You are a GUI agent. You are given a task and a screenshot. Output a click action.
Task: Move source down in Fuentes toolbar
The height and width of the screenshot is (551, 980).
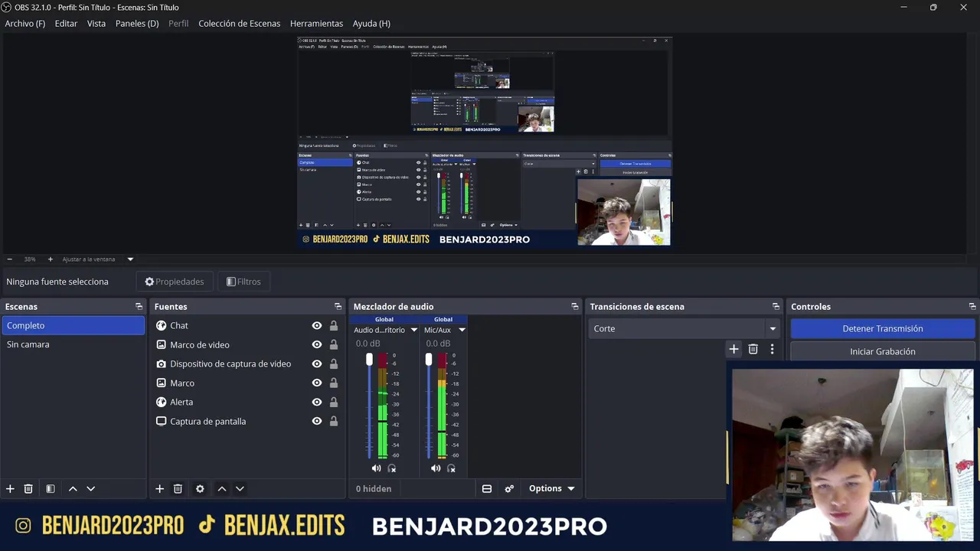pyautogui.click(x=240, y=488)
